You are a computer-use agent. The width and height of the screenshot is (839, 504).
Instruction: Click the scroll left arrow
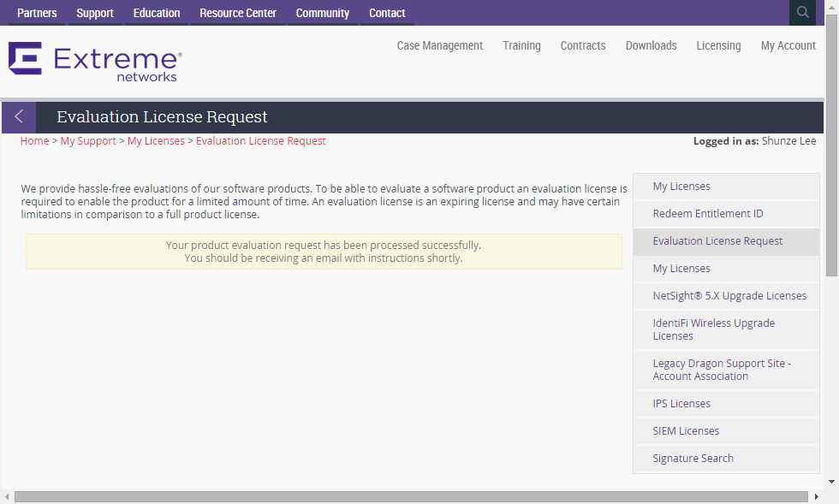[x=7, y=496]
